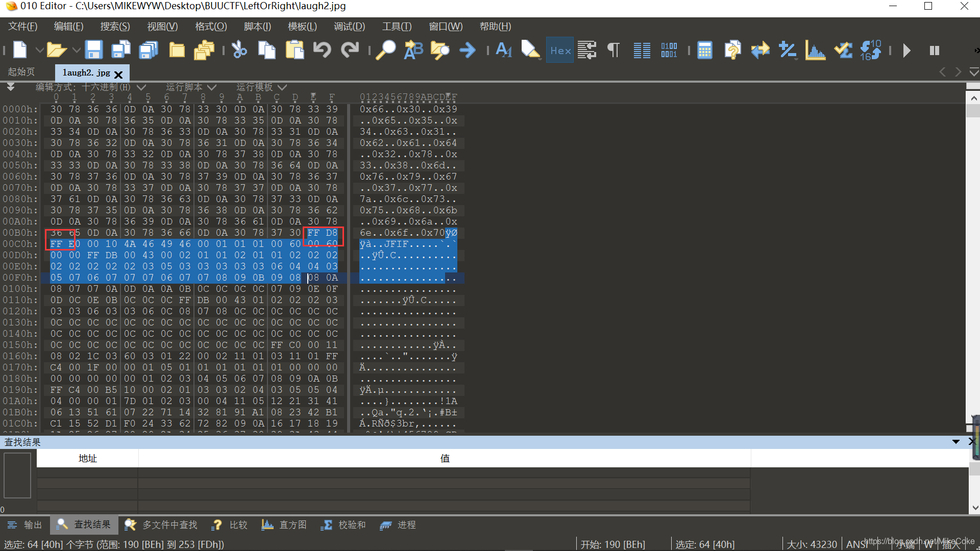Screen dimensions: 980x551
Task: Open the View (视图) menu
Action: (162, 27)
